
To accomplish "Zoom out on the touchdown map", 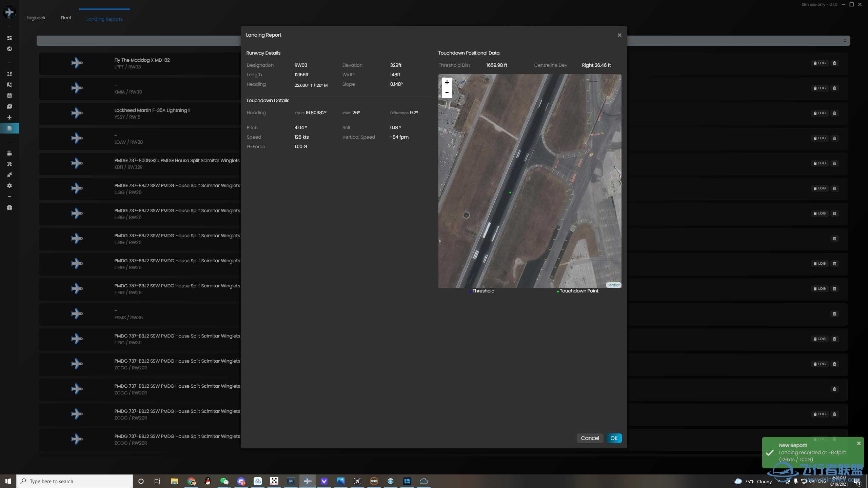I will tap(447, 93).
